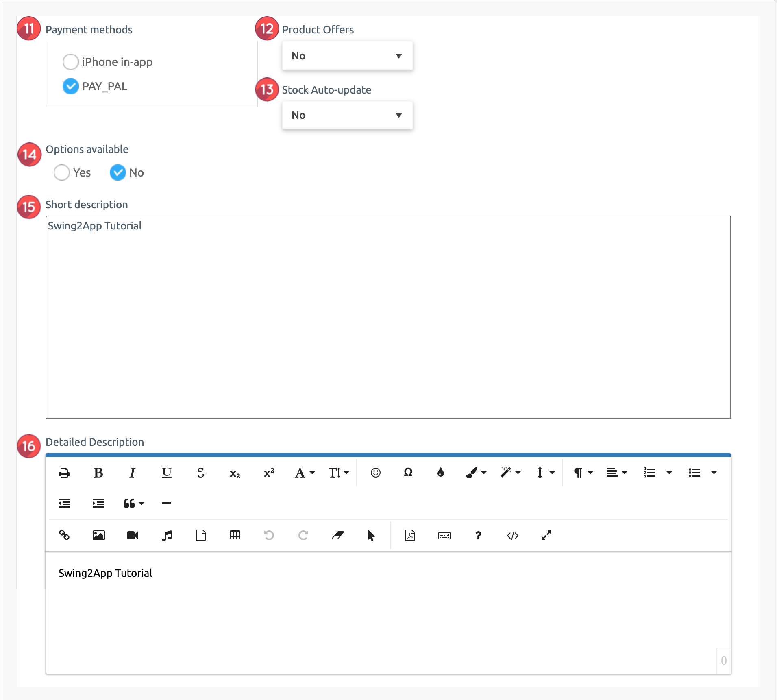777x700 pixels.
Task: Open code view with </> icon
Action: 512,536
